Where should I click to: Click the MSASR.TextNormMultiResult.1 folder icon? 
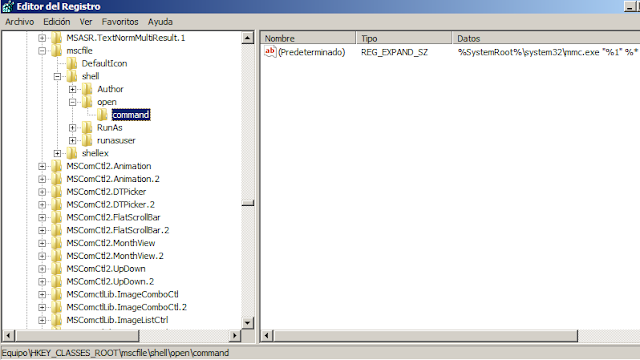point(56,38)
